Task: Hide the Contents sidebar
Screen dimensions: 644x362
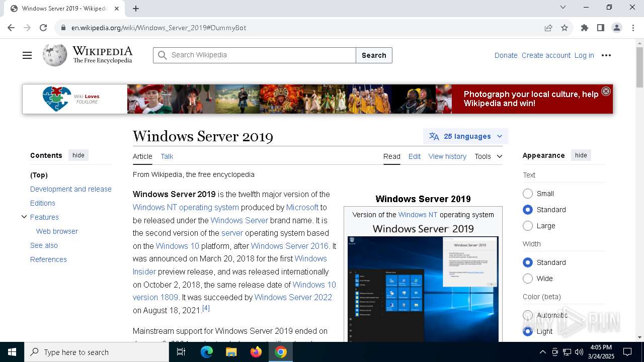Action: [x=78, y=155]
